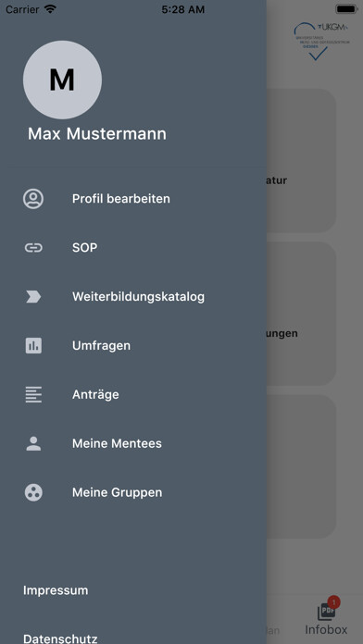Tap the UKGM logo in header
This screenshot has width=363, height=644.
(321, 41)
